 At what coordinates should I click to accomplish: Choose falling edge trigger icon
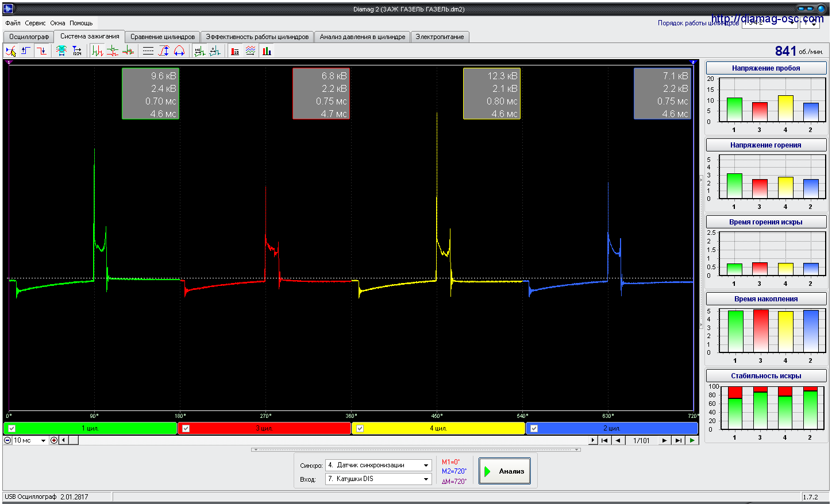(x=41, y=51)
